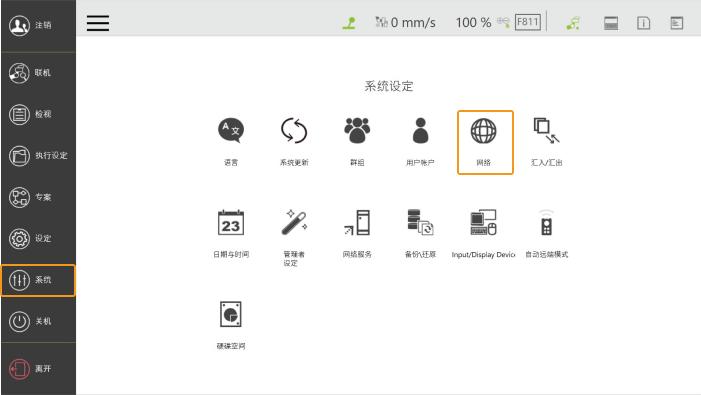Expand the hamburger menu
701x395 pixels.
click(x=98, y=23)
